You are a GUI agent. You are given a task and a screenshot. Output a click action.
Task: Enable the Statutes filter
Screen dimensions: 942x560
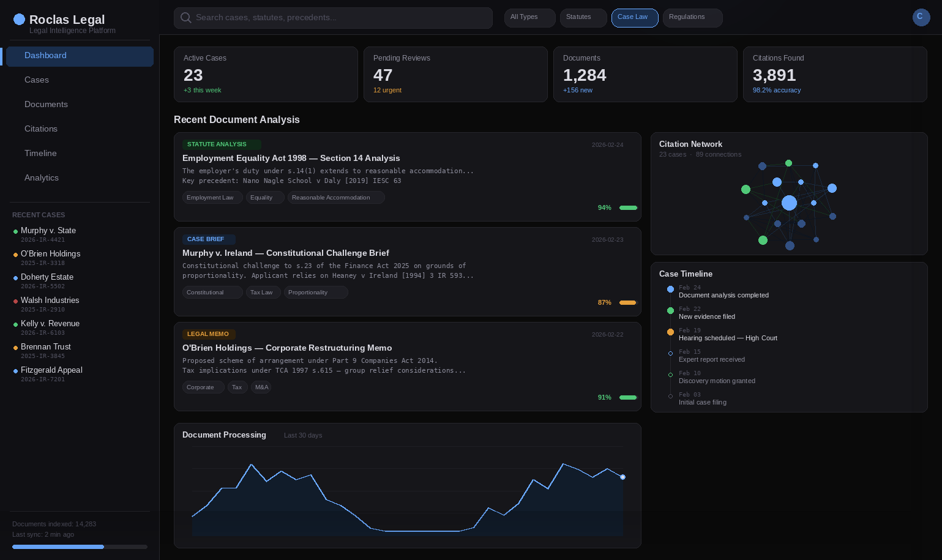pos(582,17)
